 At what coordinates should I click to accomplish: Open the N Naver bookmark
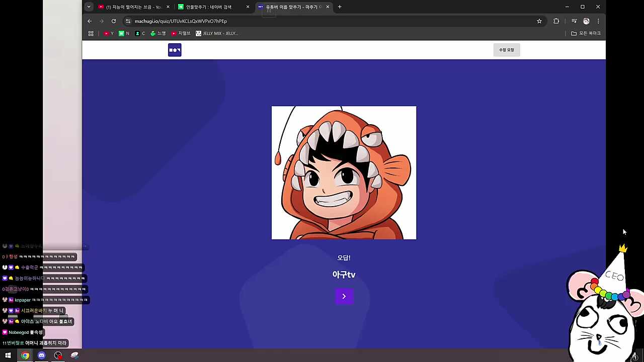[x=124, y=34]
